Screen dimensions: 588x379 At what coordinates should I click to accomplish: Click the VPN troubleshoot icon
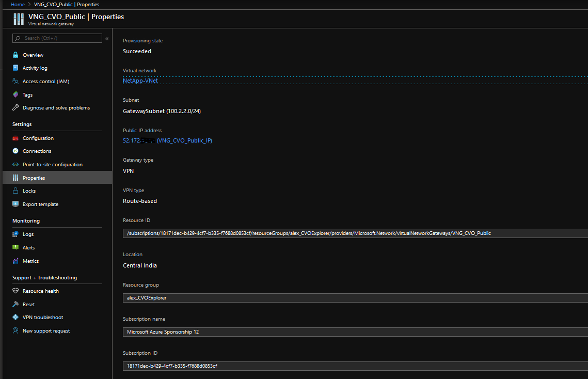[15, 317]
